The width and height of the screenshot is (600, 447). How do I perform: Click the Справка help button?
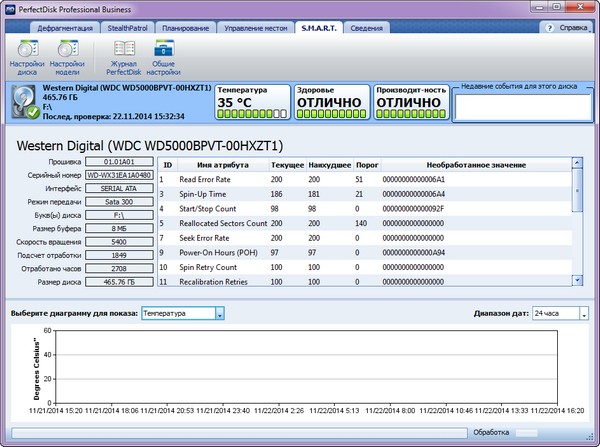tap(573, 28)
